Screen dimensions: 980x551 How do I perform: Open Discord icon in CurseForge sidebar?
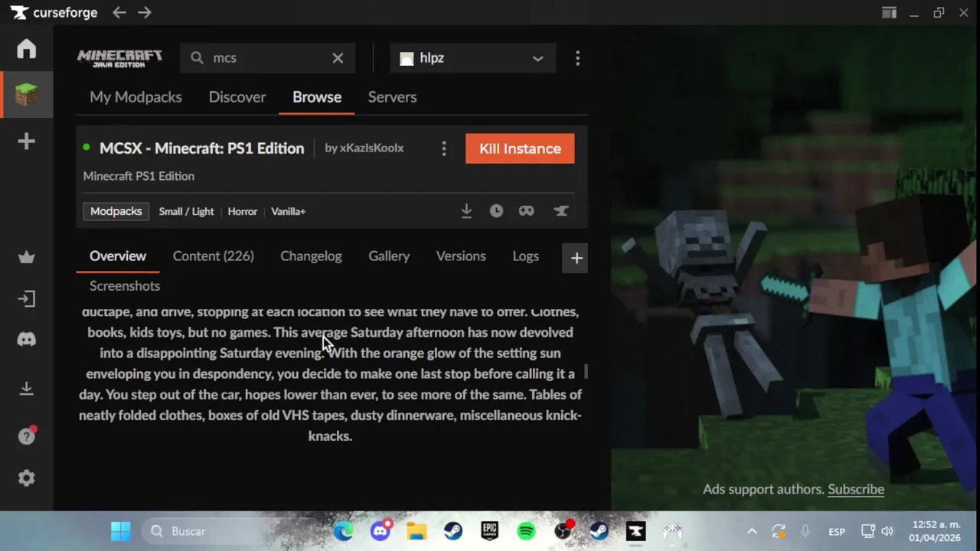click(x=27, y=340)
